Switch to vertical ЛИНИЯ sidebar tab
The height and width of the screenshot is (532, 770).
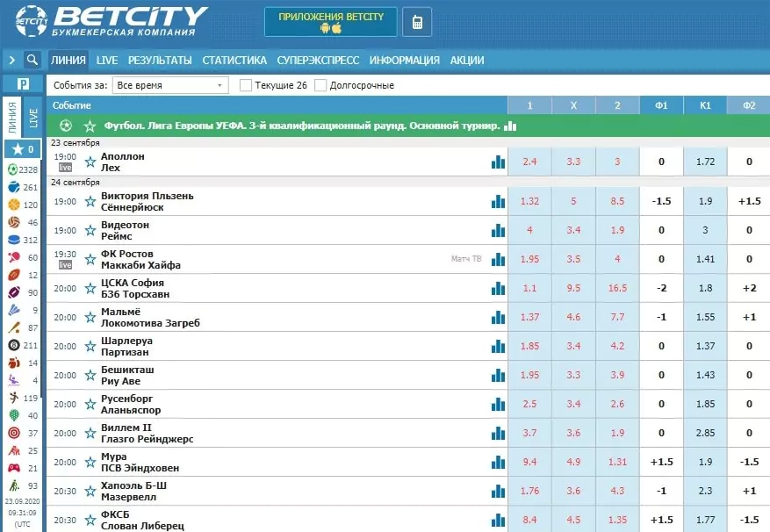pyautogui.click(x=12, y=118)
